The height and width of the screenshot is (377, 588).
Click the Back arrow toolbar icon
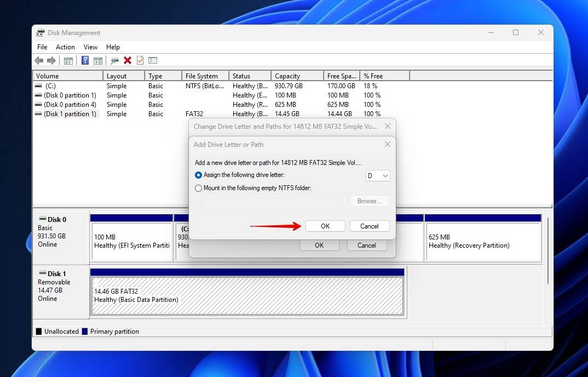tap(39, 60)
